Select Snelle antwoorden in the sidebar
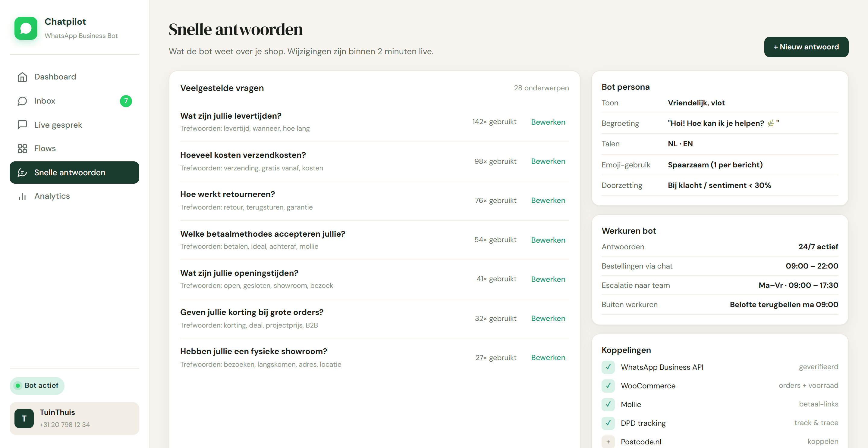The image size is (868, 448). coord(74,172)
